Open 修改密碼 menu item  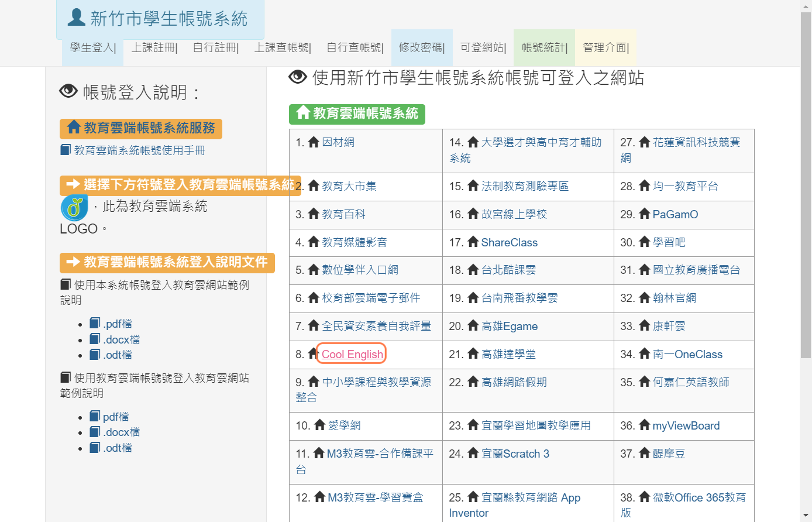422,47
